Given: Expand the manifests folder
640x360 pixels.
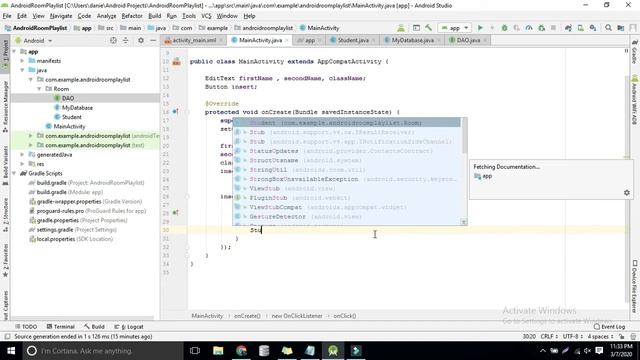Looking at the screenshot, I should (x=22, y=61).
